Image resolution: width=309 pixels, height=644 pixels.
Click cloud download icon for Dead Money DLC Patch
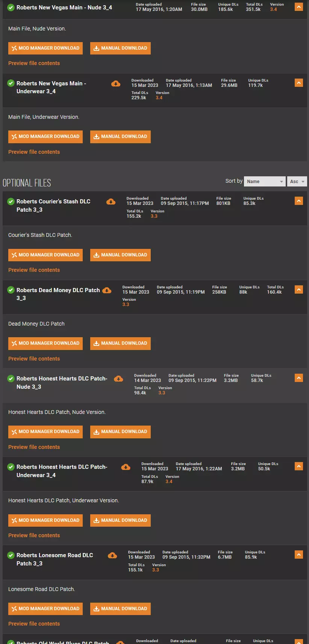click(107, 290)
